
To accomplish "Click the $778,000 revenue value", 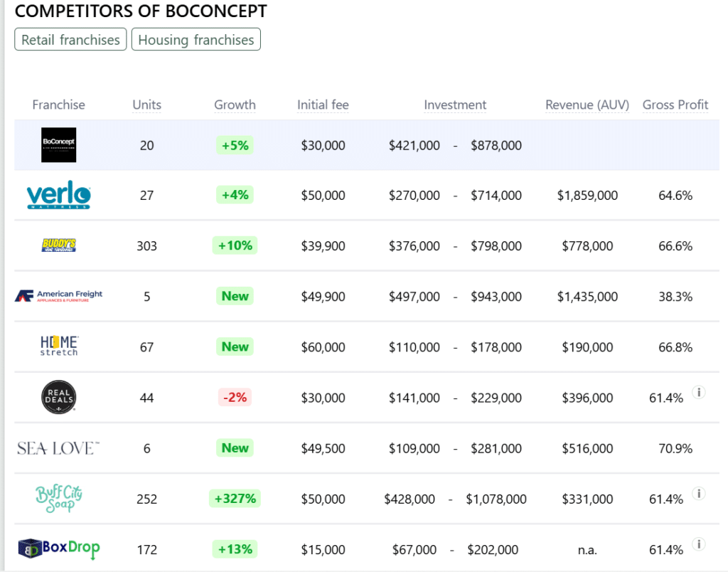I will [587, 246].
